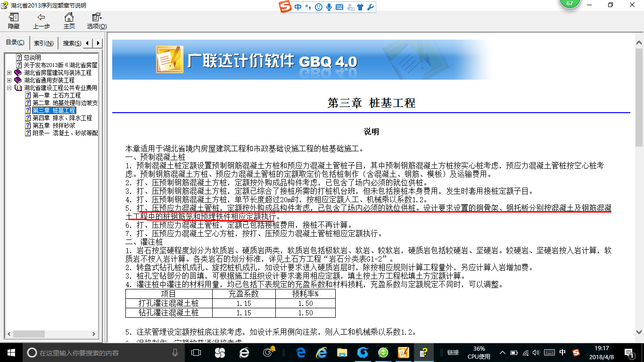
Task: Open 附录一 混凝土、砂浆等配 topic
Action: coord(65,133)
